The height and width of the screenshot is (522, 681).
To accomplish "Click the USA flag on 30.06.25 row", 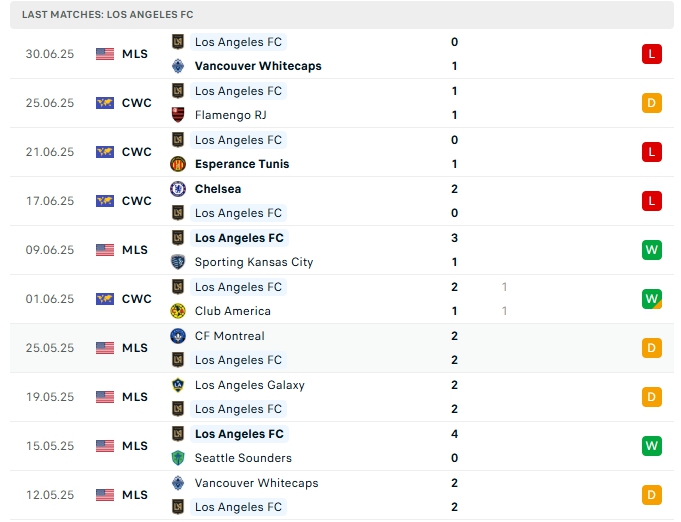I will 105,54.
